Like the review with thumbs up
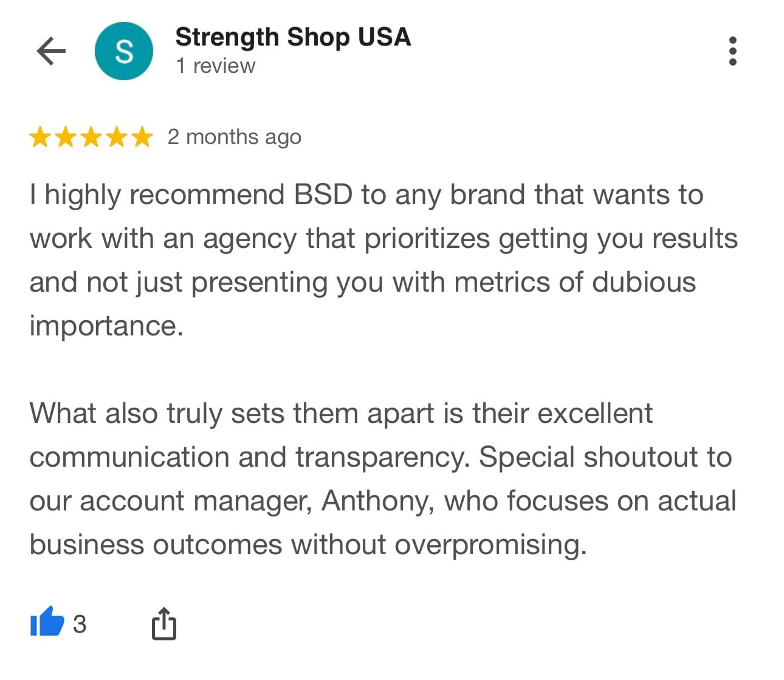The width and height of the screenshot is (784, 680). pos(47,622)
